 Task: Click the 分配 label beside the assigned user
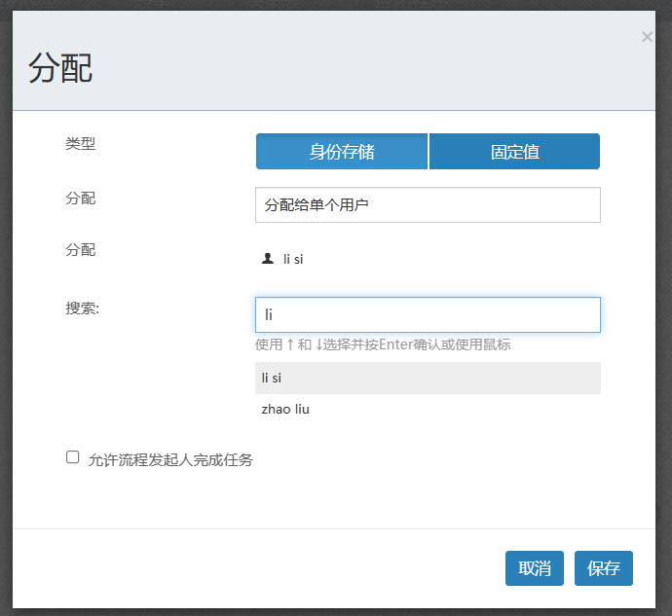tap(81, 250)
